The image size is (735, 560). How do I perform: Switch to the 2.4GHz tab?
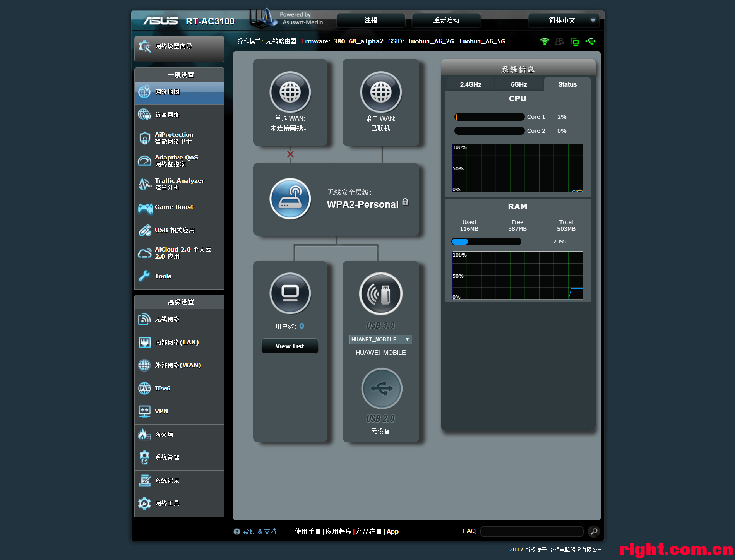click(471, 84)
